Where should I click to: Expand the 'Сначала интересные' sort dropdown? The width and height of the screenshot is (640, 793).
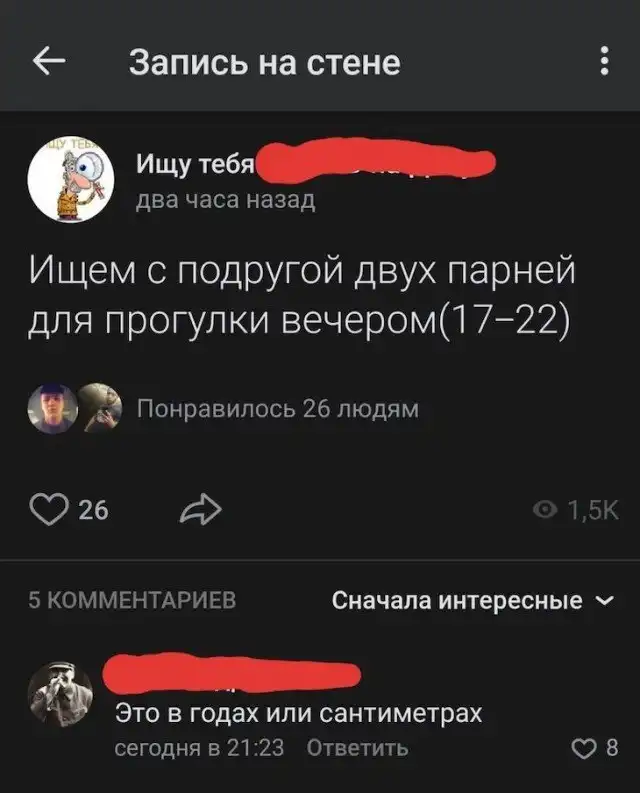pos(474,600)
